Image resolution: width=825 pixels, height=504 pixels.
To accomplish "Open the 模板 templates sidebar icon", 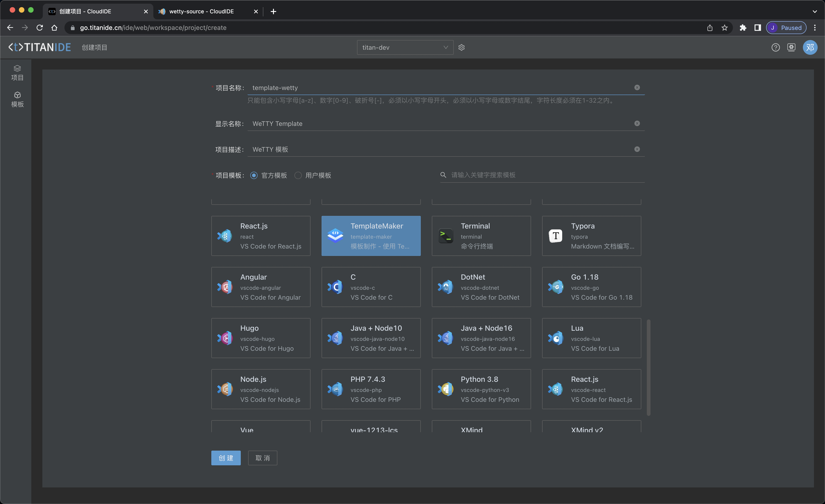I will pyautogui.click(x=17, y=99).
